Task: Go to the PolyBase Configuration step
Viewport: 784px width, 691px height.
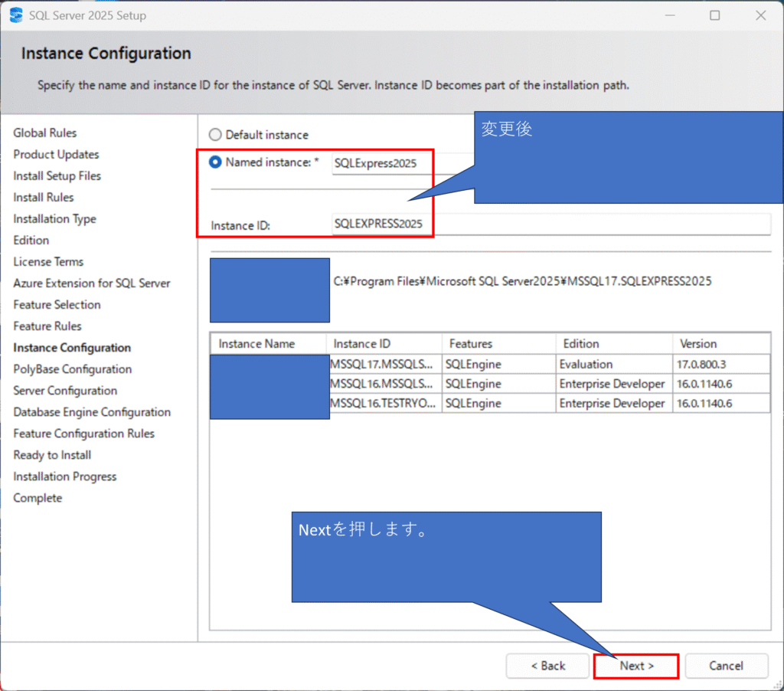Action: point(73,369)
